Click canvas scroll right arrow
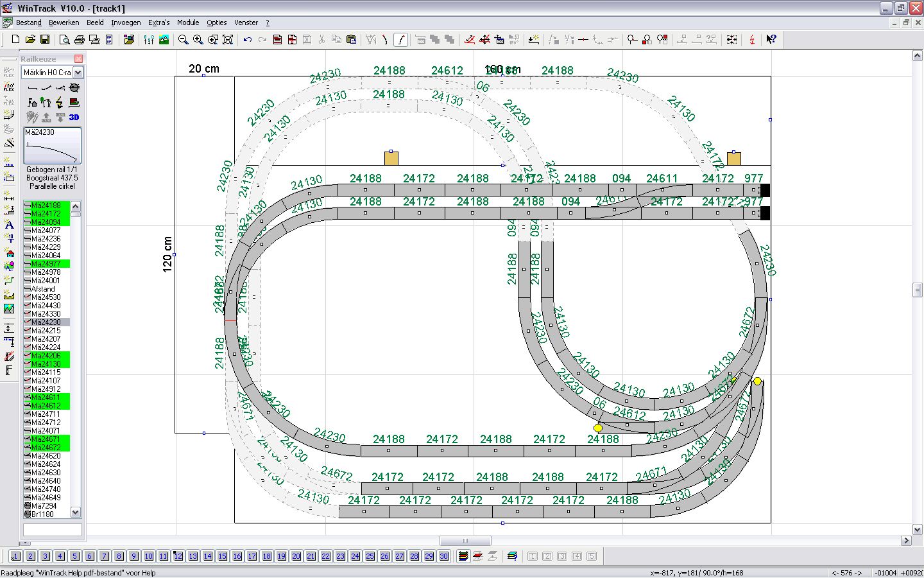Image resolution: width=924 pixels, height=578 pixels. [907, 541]
